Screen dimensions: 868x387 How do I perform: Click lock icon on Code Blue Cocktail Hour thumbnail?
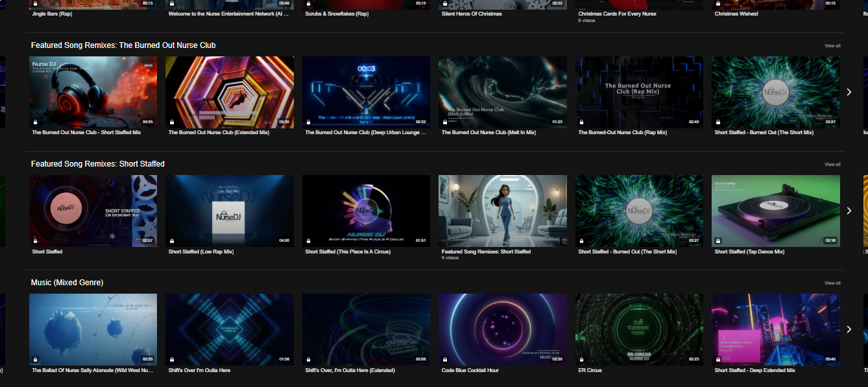(444, 359)
